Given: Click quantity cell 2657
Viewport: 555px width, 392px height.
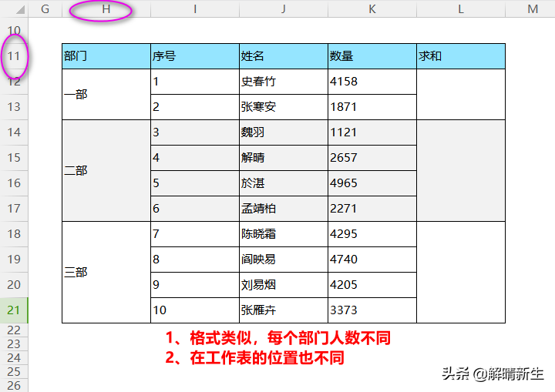Looking at the screenshot, I should [372, 158].
